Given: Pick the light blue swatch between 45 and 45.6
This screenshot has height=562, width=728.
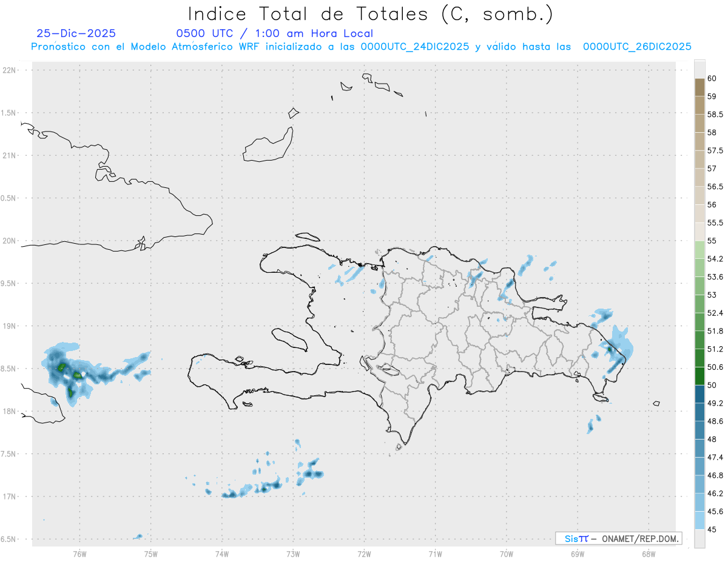Looking at the screenshot, I should (x=699, y=520).
